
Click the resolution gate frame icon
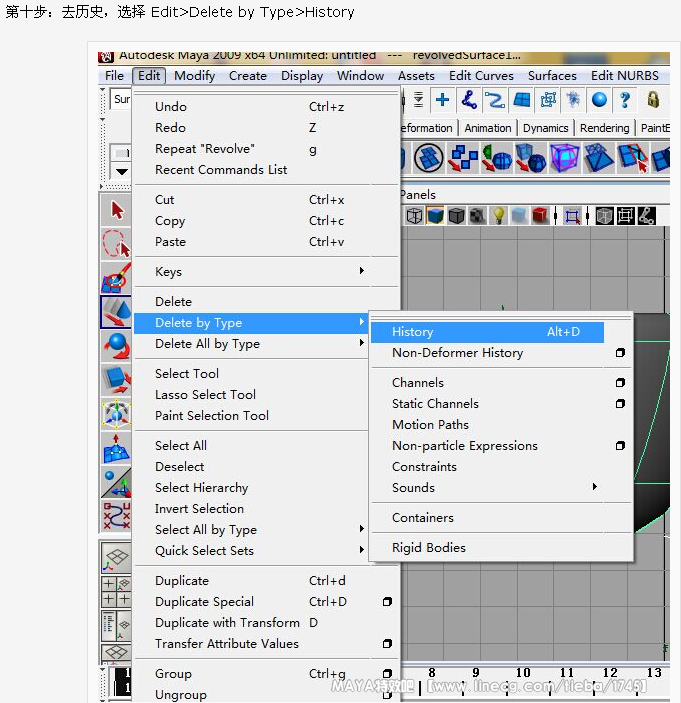[x=625, y=217]
